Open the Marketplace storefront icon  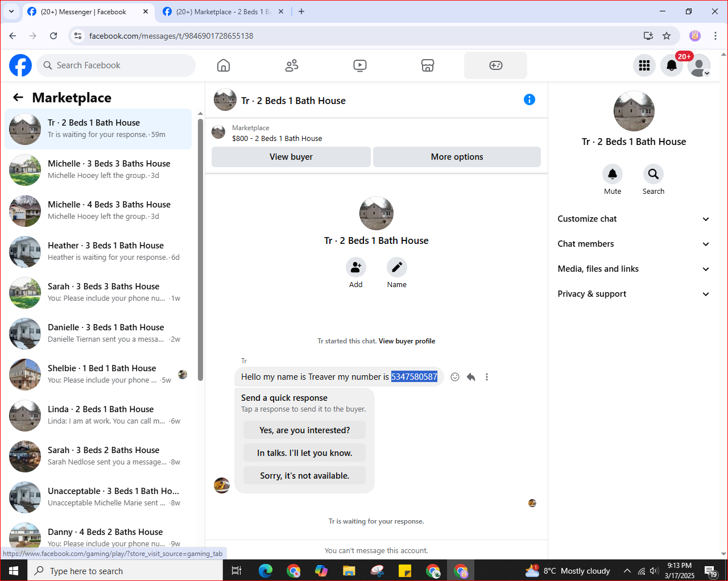click(x=428, y=65)
